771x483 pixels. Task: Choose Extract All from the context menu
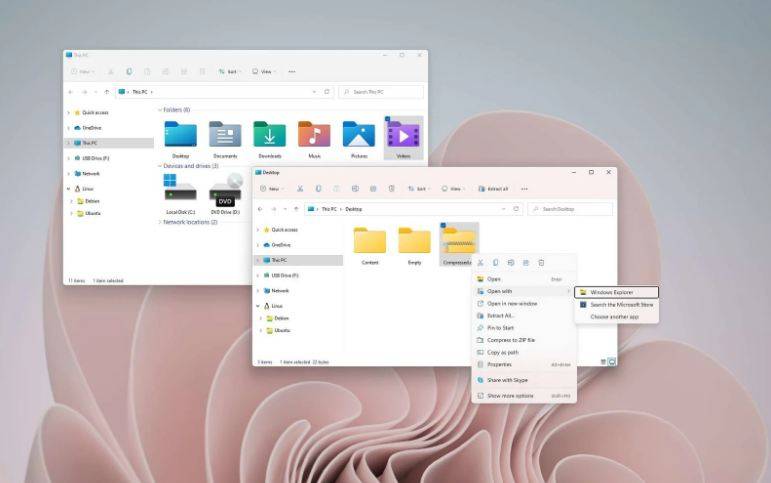coord(524,316)
